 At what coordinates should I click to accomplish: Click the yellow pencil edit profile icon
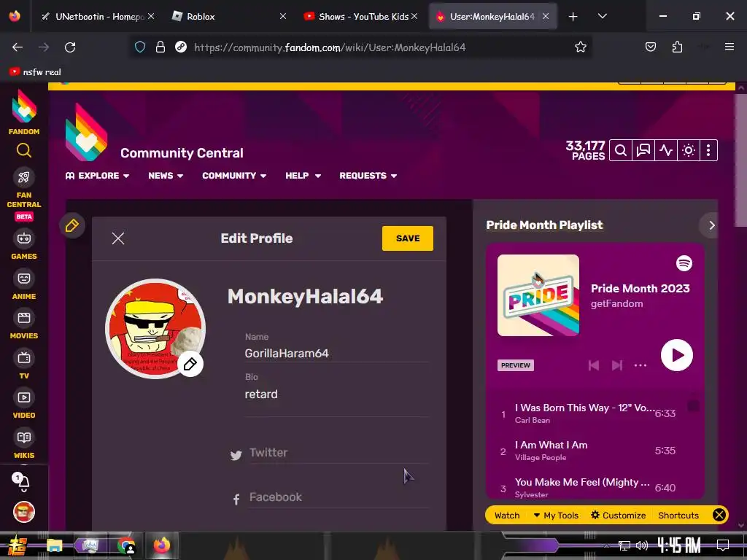(x=72, y=225)
